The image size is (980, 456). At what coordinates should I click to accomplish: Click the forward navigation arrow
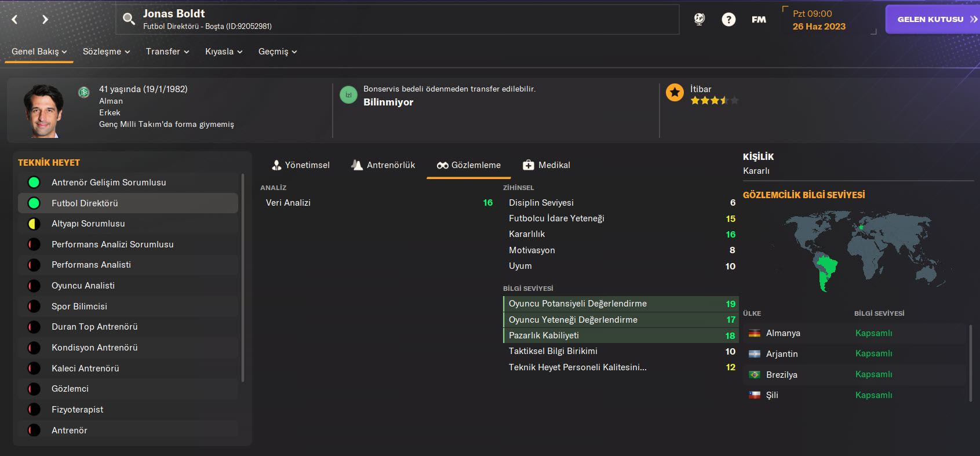45,20
